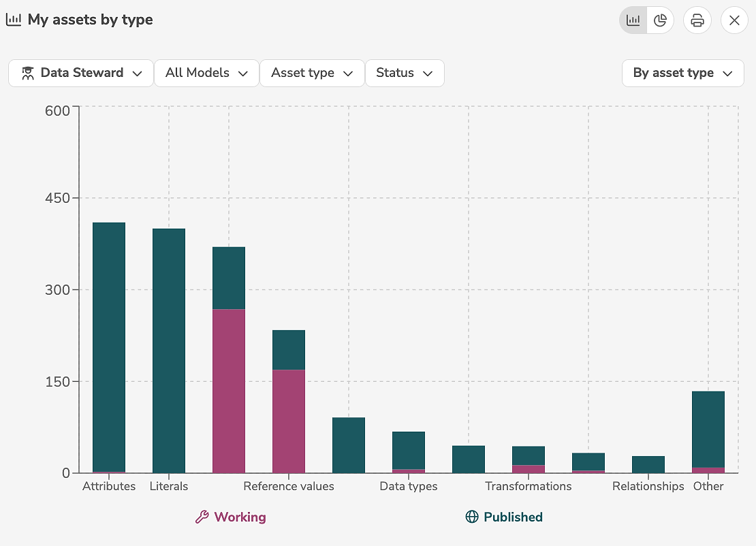Image resolution: width=756 pixels, height=546 pixels.
Task: Change the By asset type grouping
Action: pos(682,73)
